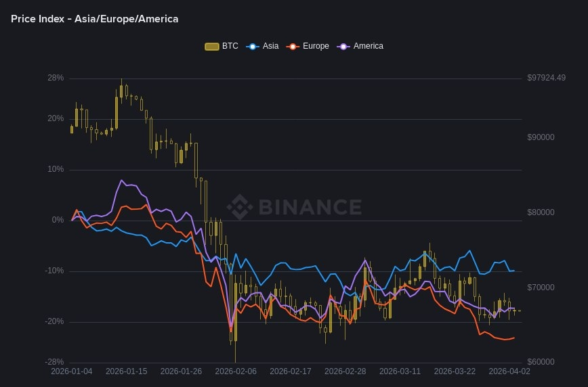This screenshot has width=588, height=387.
Task: Hide the Asia series via legend text
Action: point(270,46)
